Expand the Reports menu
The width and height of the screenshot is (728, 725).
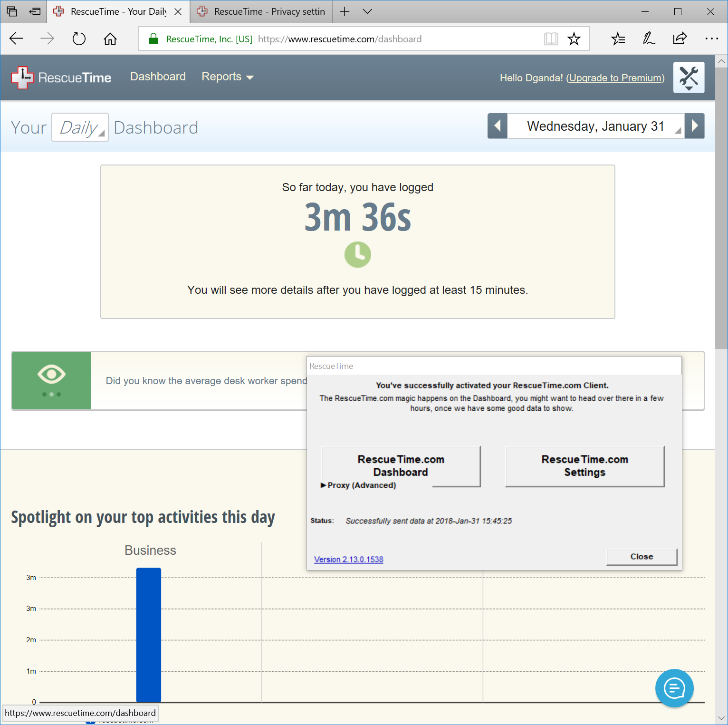pyautogui.click(x=228, y=77)
